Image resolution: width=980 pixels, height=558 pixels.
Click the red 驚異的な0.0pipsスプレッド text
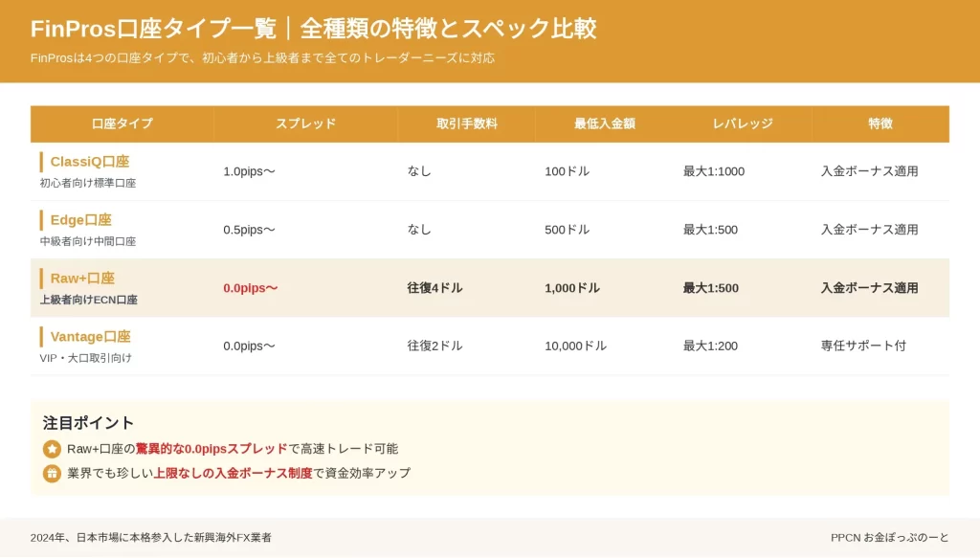click(x=212, y=449)
